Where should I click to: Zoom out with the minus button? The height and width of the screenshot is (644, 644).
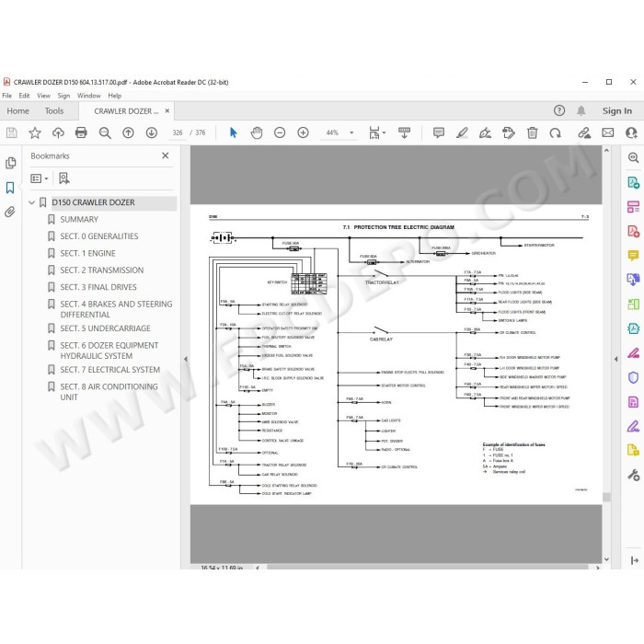tap(280, 132)
